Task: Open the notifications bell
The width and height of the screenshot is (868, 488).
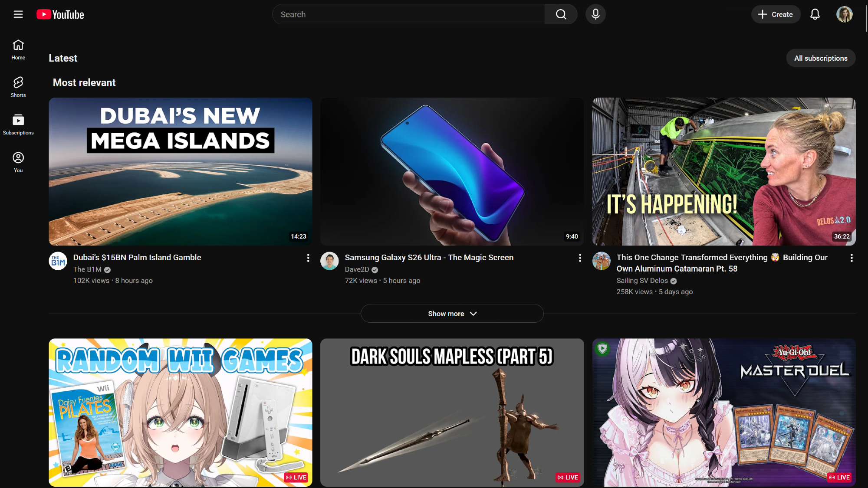Action: tap(815, 14)
